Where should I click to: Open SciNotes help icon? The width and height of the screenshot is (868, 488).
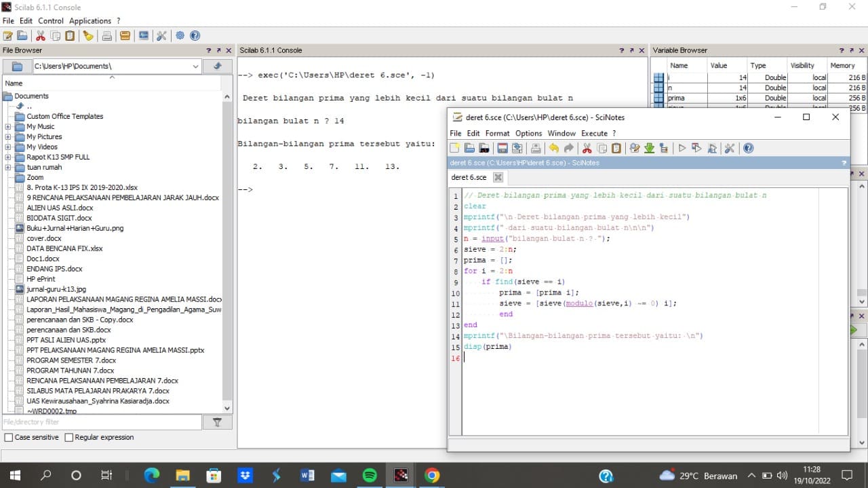(x=748, y=148)
